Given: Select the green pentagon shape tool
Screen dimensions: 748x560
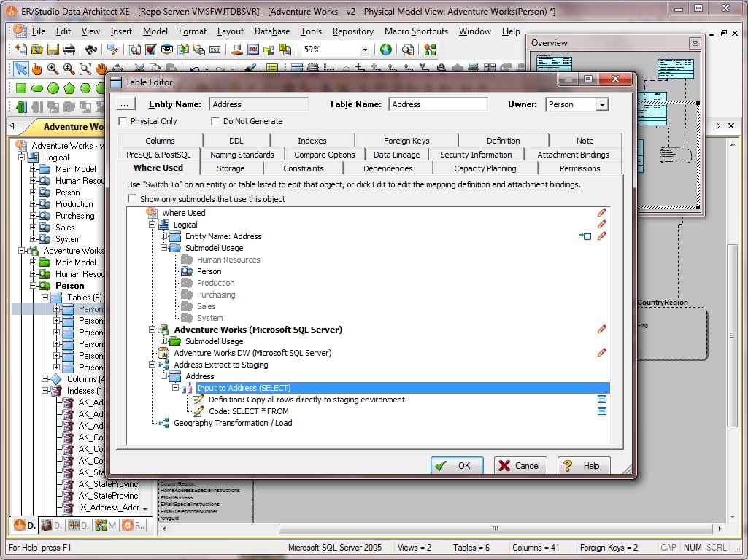Looking at the screenshot, I should [69, 88].
